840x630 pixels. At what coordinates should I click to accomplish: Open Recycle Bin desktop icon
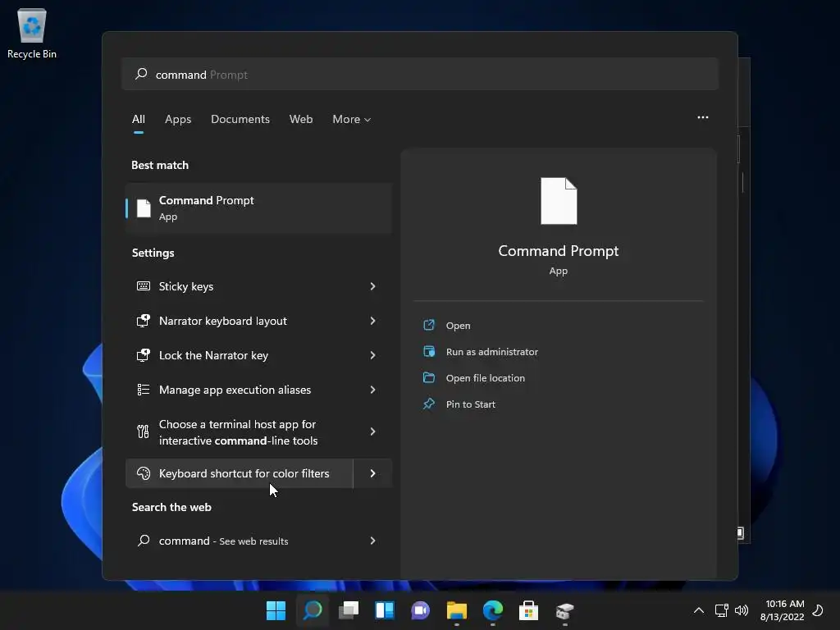(x=32, y=33)
